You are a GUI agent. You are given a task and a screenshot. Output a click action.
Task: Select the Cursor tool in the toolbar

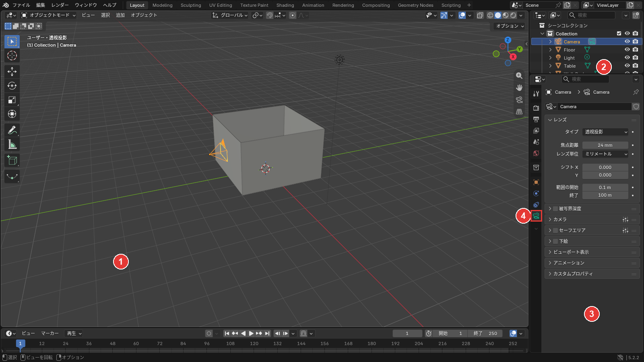click(12, 56)
